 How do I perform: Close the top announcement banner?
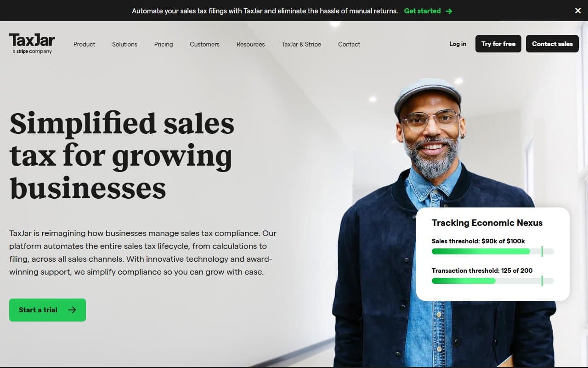[x=578, y=11]
